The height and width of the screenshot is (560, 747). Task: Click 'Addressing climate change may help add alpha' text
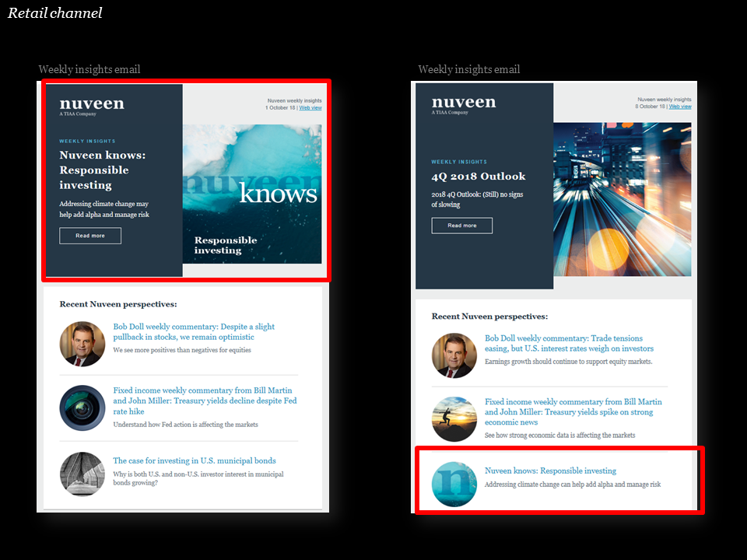104,209
